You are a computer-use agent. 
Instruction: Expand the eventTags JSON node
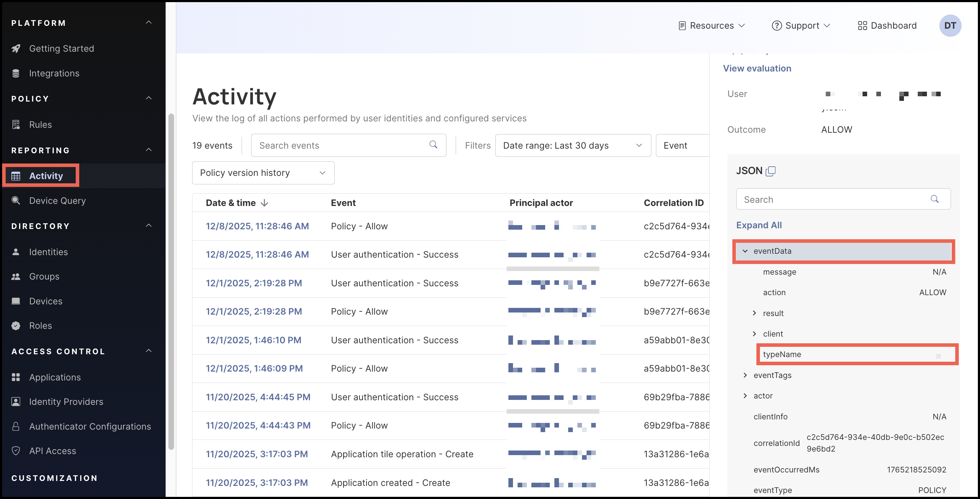pos(745,375)
